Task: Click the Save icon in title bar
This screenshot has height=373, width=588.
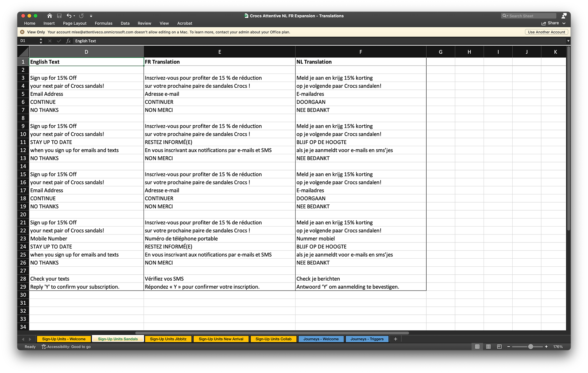Action: [x=59, y=16]
